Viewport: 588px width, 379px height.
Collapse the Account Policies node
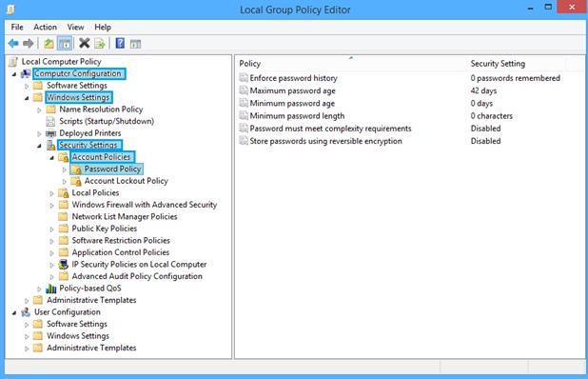pos(51,158)
